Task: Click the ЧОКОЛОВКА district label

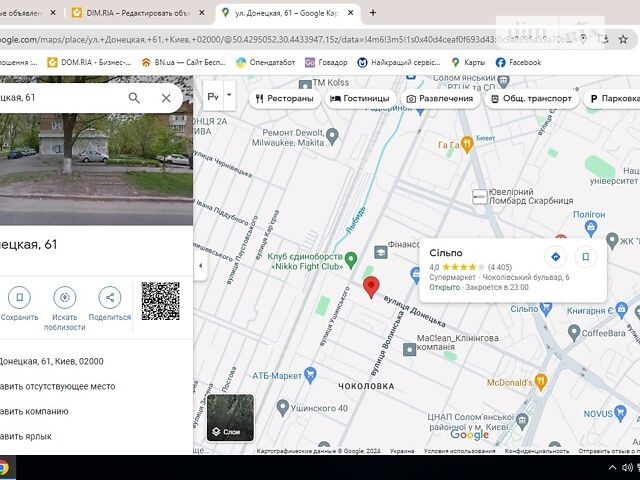Action: click(366, 386)
